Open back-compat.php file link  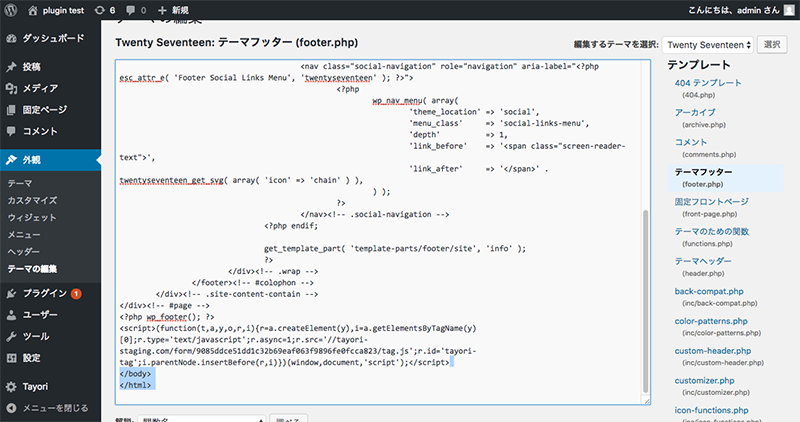coord(709,291)
